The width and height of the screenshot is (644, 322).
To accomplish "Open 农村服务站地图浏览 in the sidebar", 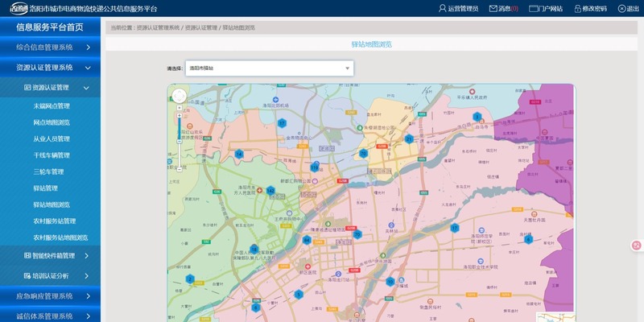I will click(61, 237).
